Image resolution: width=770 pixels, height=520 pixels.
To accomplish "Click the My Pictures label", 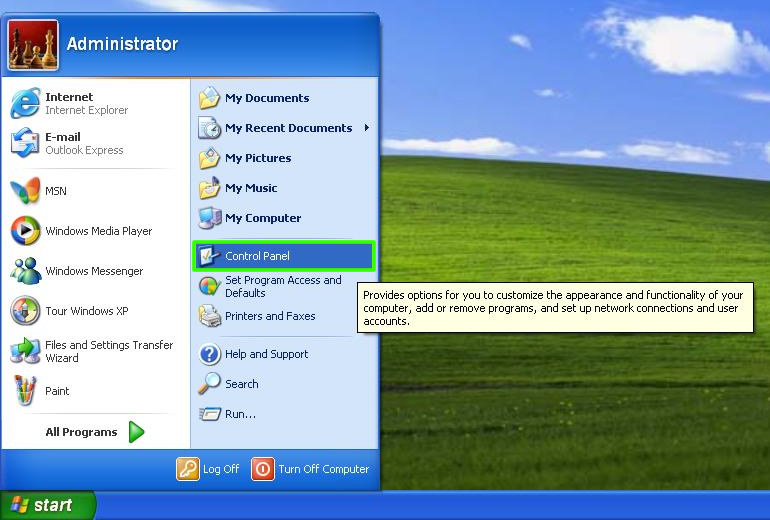I will click(x=258, y=158).
